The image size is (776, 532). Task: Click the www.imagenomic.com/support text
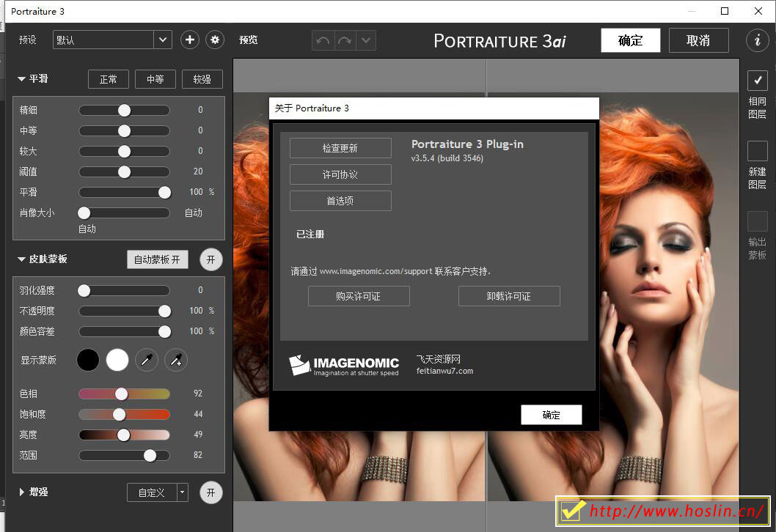click(x=376, y=271)
